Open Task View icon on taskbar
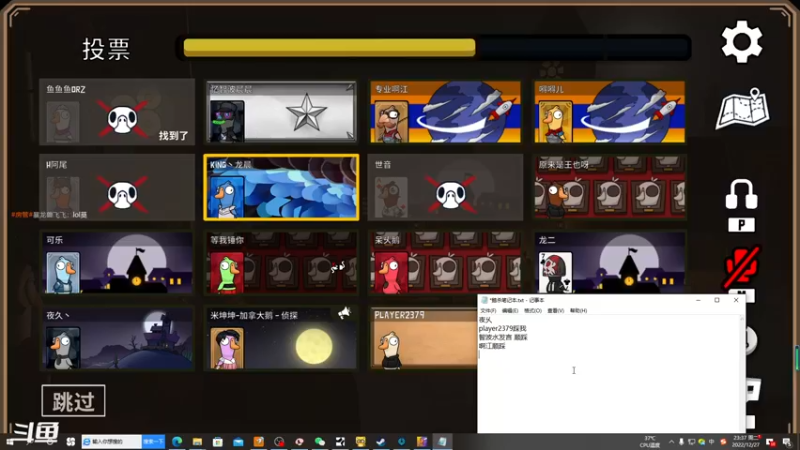The width and height of the screenshot is (800, 450). pos(70,441)
